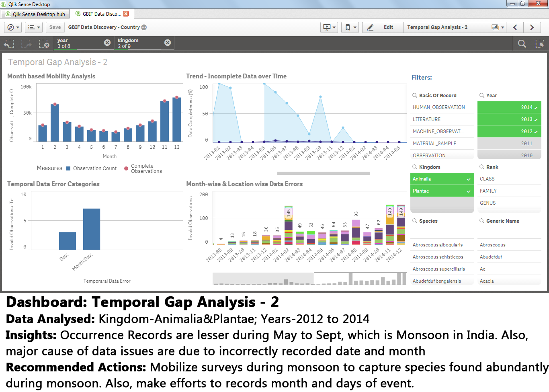Click the Complete Observations legend marker
Image resolution: width=549 pixels, height=392 pixels.
point(126,168)
